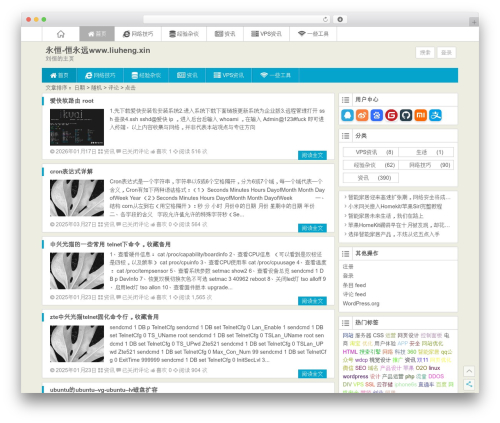Click the DDOS tag in 热门标签
Viewport: 500px width, 423px height.
(436, 376)
